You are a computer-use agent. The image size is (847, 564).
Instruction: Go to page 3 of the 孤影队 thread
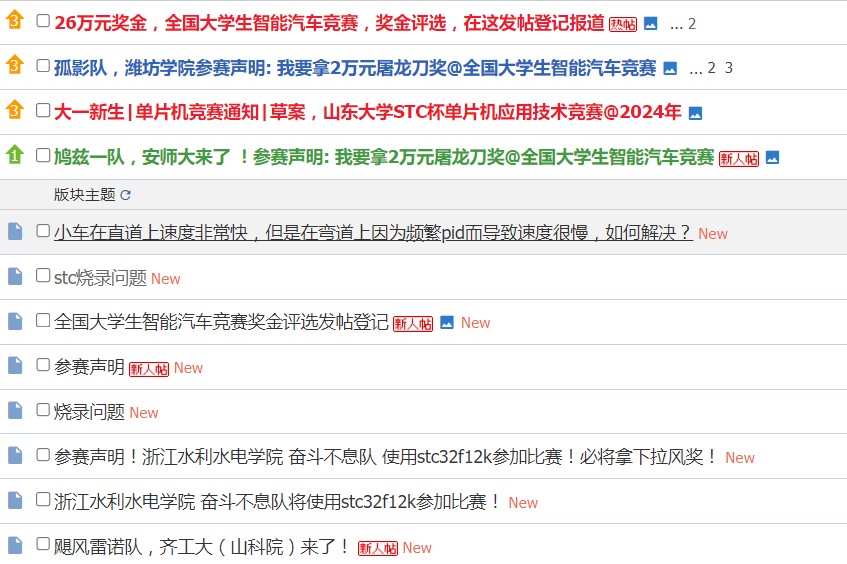729,68
